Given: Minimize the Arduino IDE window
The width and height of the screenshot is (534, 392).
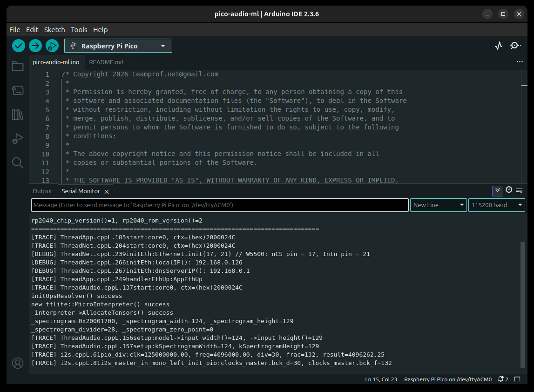Looking at the screenshot, I should coord(487,14).
